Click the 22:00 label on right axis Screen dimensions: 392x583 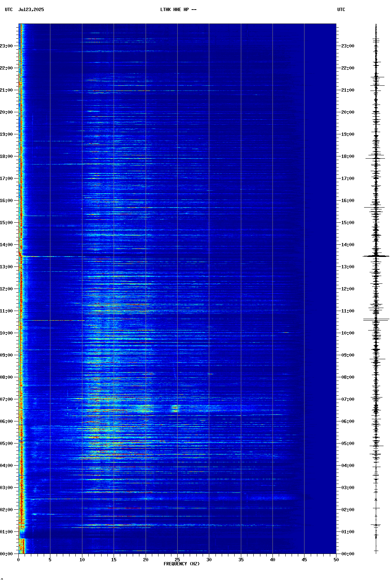(x=348, y=68)
